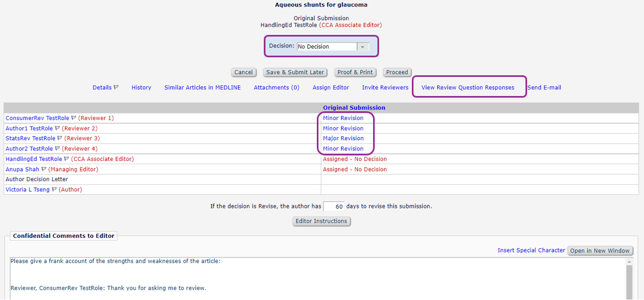Click flag icon next to Details link

coord(116,88)
